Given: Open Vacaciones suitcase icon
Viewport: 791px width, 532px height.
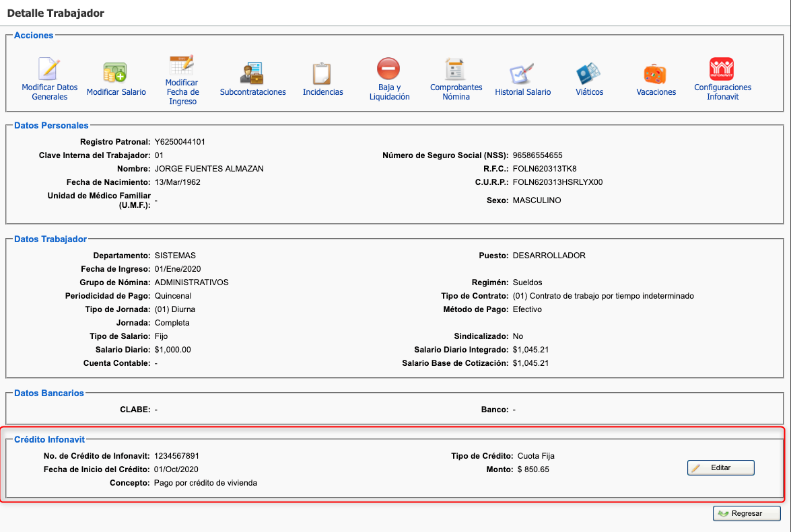Looking at the screenshot, I should pyautogui.click(x=655, y=73).
